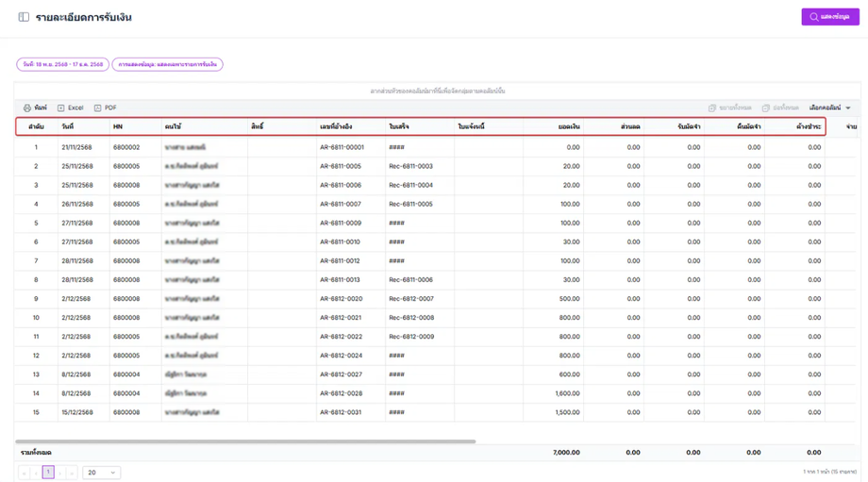Click the horizontal scrollbar under the table
This screenshot has width=868, height=482.
tap(245, 440)
